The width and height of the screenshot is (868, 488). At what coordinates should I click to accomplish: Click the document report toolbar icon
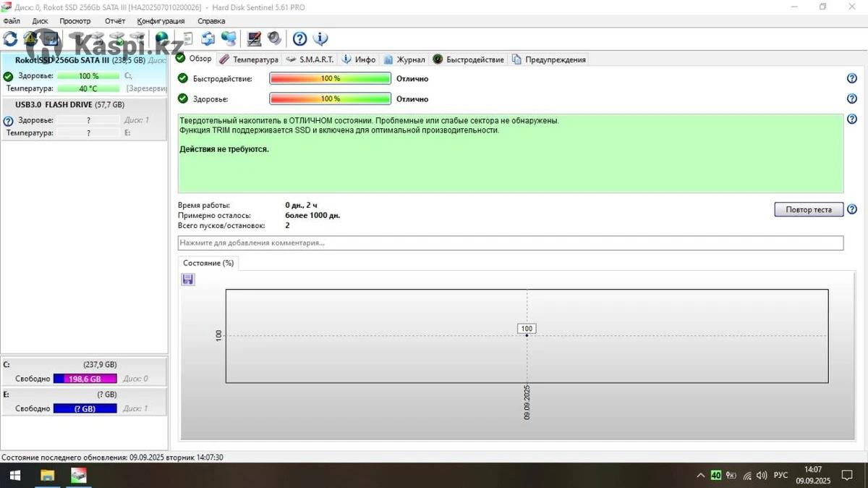point(187,38)
